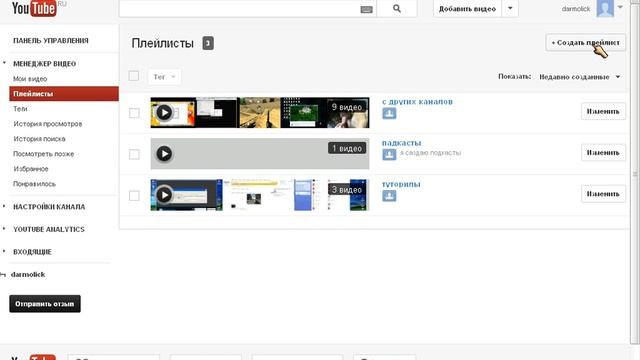Click the magnifier search button
640x360 pixels.
click(x=397, y=9)
